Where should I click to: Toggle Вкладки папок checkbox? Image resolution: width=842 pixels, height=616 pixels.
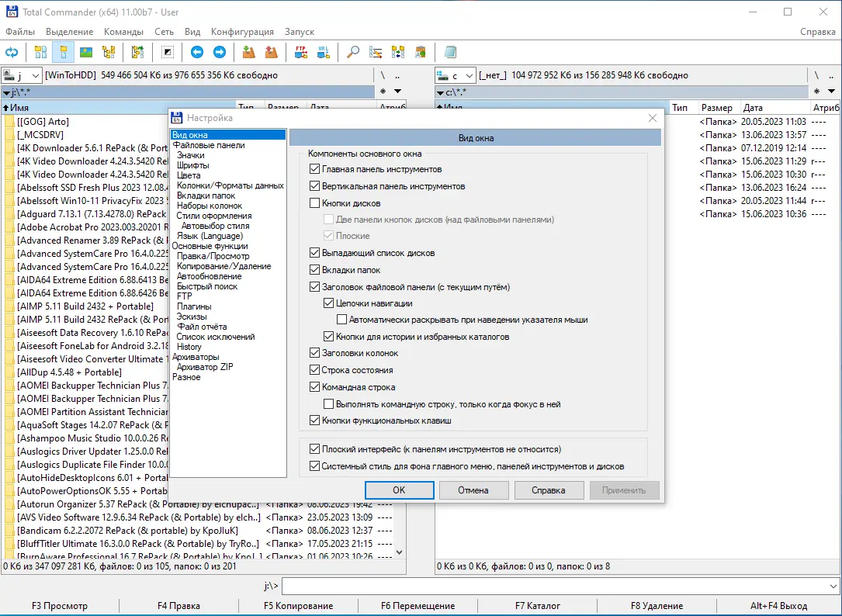(x=314, y=270)
